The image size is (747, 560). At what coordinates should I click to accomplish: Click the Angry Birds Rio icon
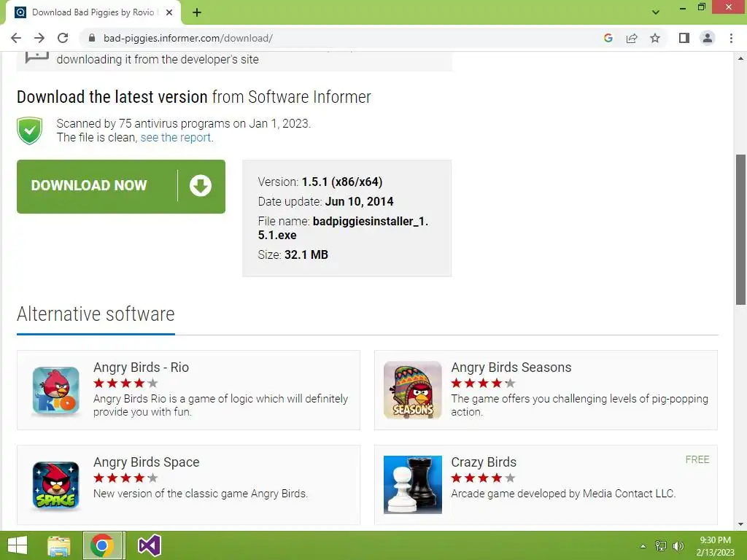[x=55, y=391]
